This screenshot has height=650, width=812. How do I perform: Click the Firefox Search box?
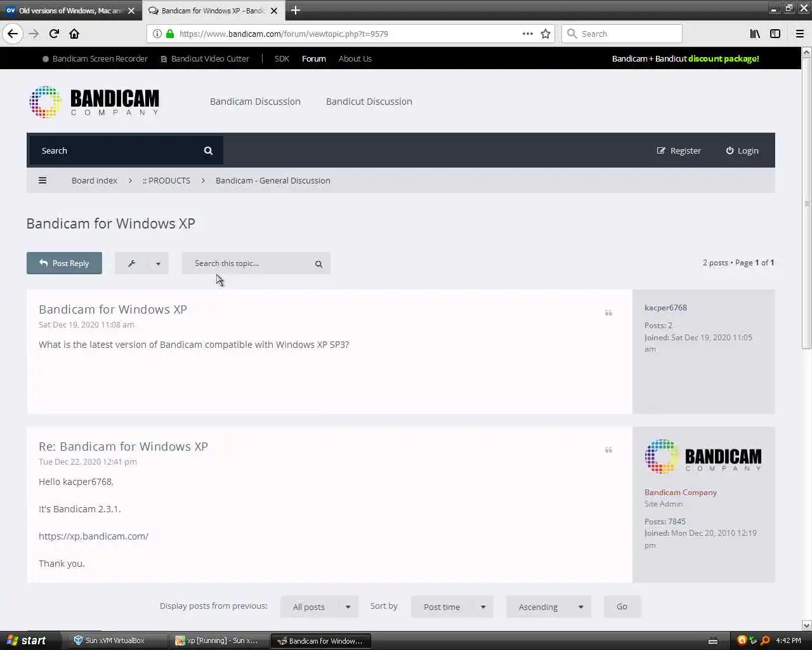pos(622,34)
